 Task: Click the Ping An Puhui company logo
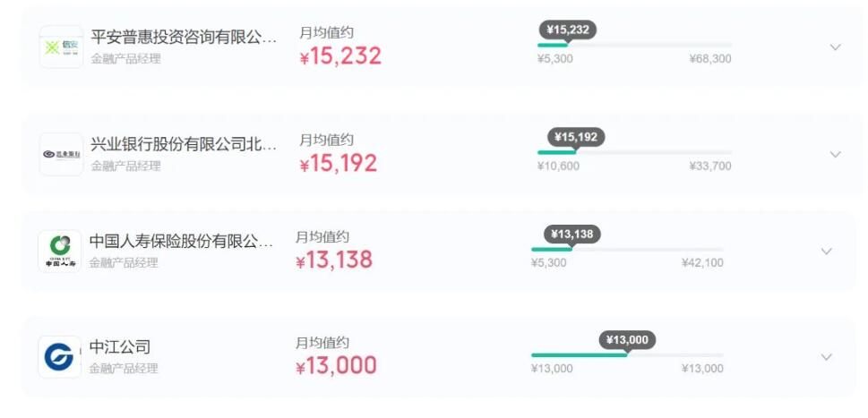(61, 47)
